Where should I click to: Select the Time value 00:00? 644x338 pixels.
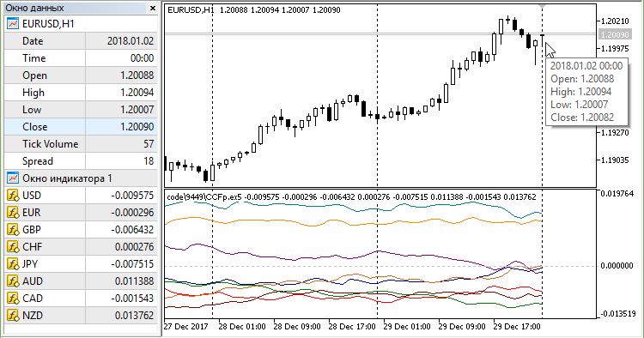pos(142,58)
